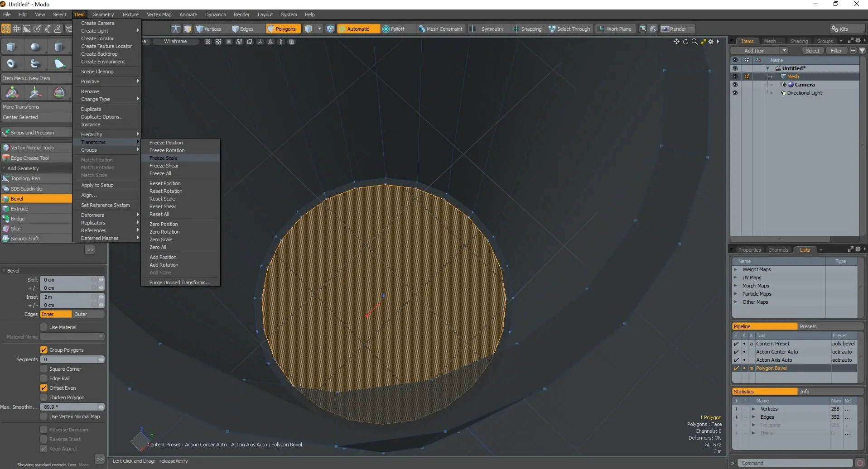
Task: Select the Move axis tool icon
Action: pyautogui.click(x=35, y=93)
